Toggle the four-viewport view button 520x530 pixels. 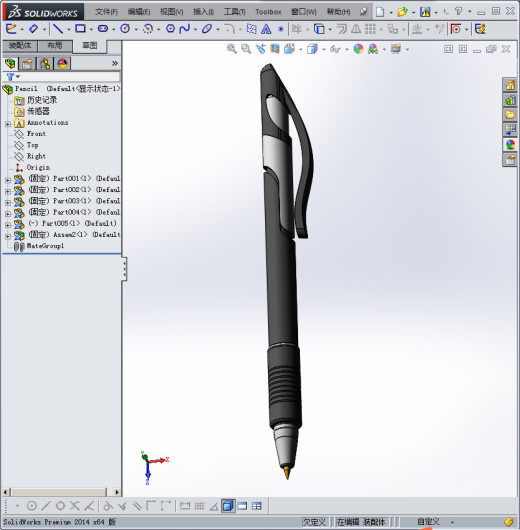[x=257, y=506]
